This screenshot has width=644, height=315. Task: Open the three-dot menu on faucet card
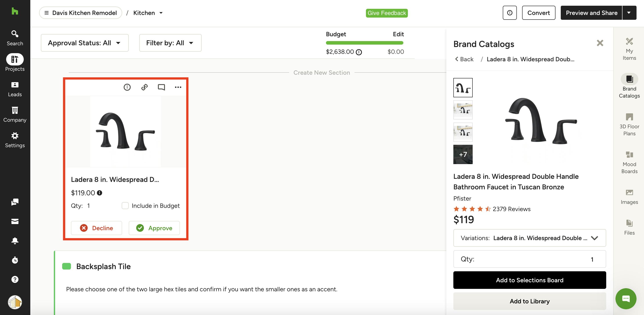[178, 87]
